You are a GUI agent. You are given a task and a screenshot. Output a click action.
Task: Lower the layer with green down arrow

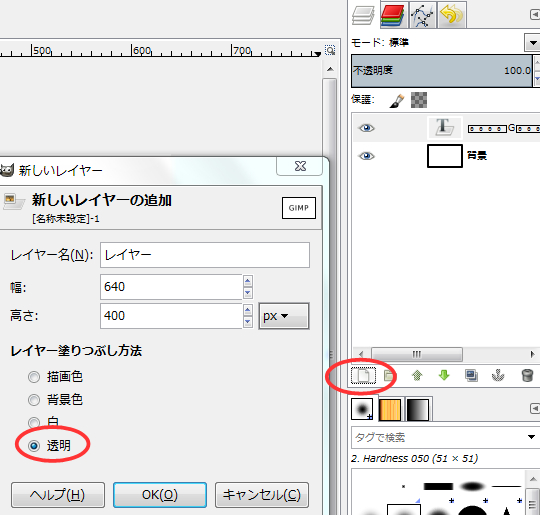click(444, 375)
